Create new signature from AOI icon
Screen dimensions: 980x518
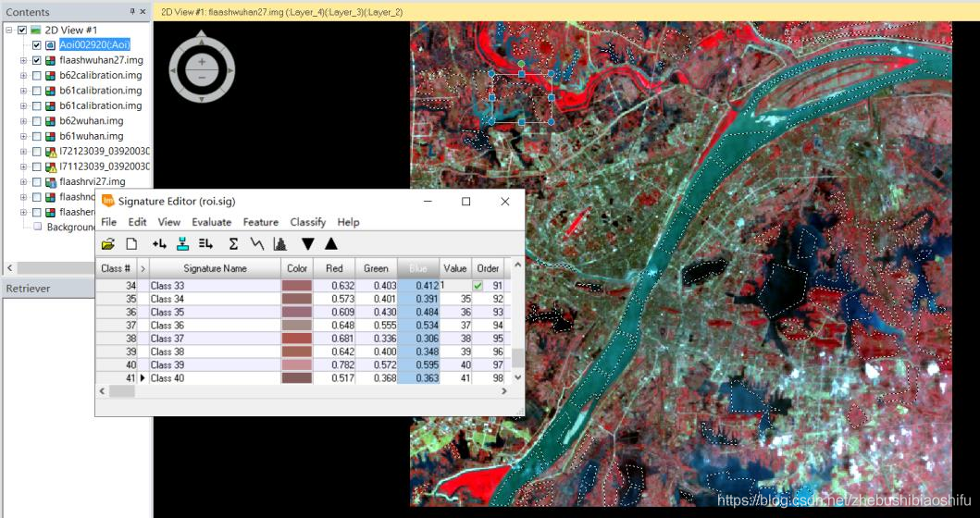click(159, 244)
